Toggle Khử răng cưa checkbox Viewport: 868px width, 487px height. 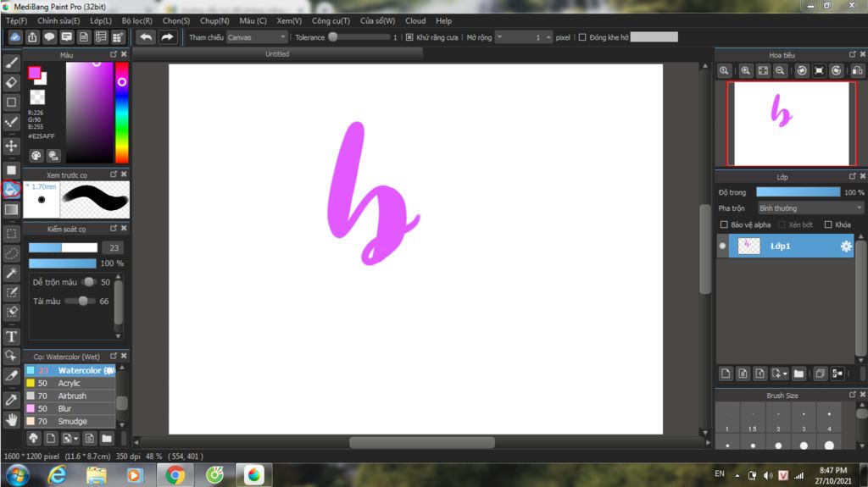409,37
